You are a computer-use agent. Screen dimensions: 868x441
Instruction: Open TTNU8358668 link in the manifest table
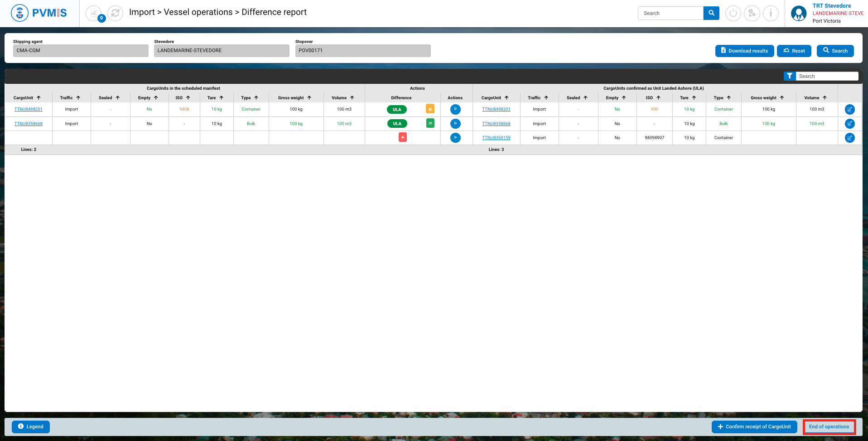29,124
